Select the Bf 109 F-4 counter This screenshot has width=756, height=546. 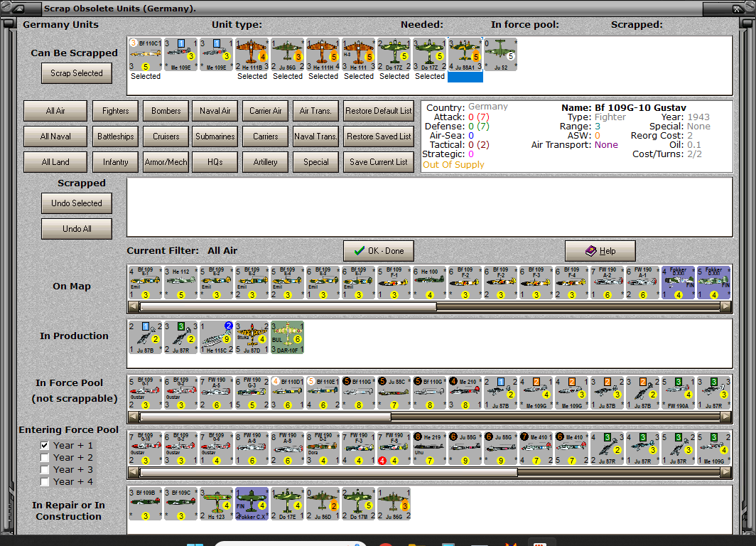coord(571,283)
